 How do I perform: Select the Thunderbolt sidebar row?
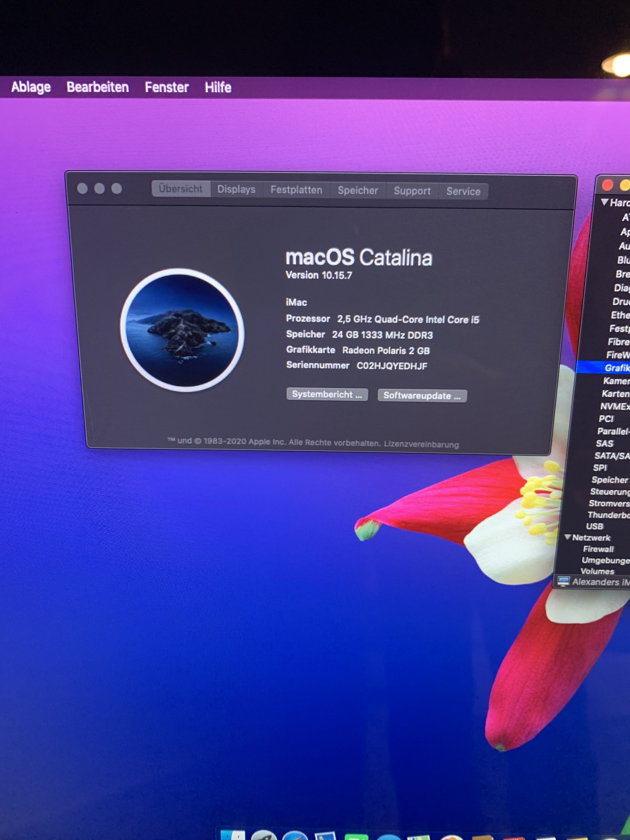point(608,515)
